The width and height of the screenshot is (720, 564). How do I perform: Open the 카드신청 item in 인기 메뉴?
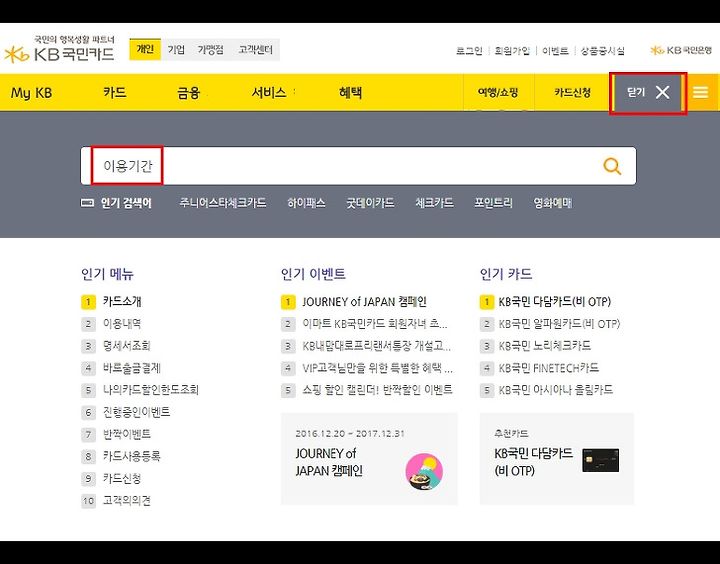(122, 478)
